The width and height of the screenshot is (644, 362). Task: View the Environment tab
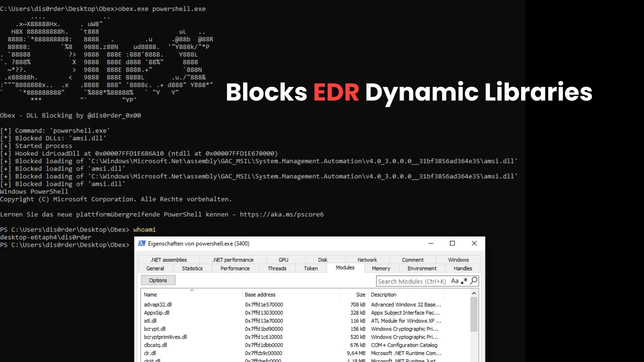pyautogui.click(x=422, y=268)
